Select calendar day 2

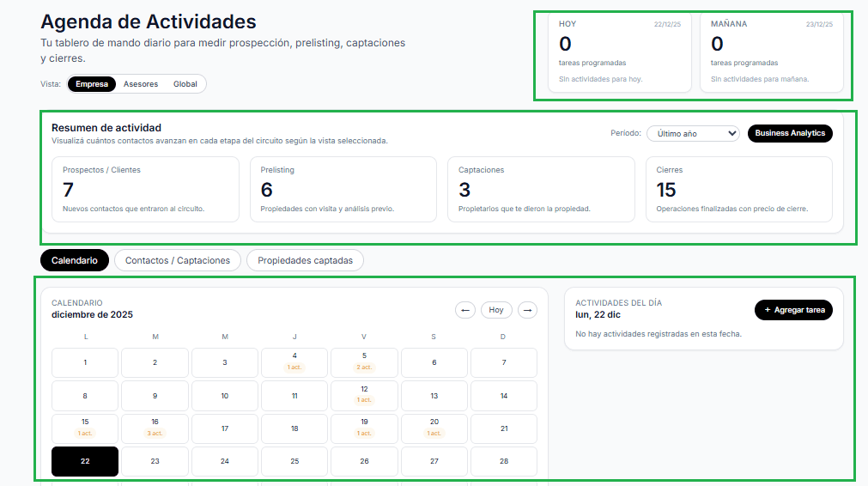click(155, 362)
